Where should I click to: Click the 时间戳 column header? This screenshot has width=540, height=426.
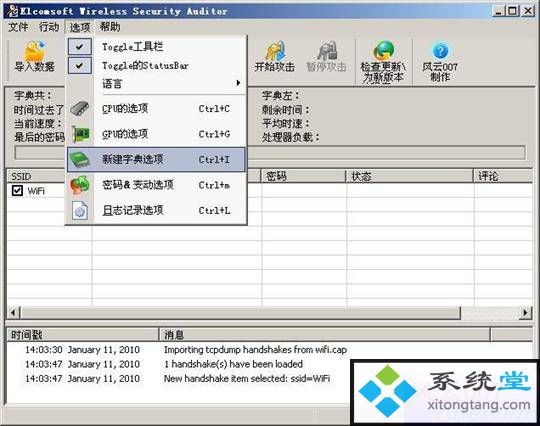(x=83, y=334)
